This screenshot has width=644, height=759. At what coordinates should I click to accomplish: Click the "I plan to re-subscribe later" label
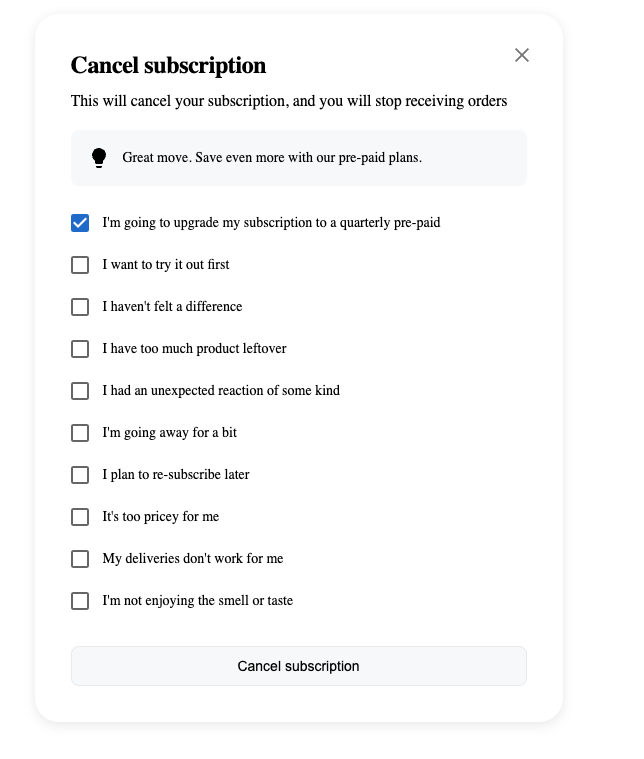pos(176,475)
